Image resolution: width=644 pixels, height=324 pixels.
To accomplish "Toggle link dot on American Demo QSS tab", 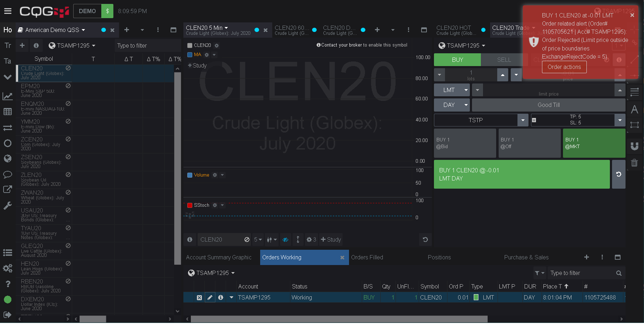I will (103, 30).
